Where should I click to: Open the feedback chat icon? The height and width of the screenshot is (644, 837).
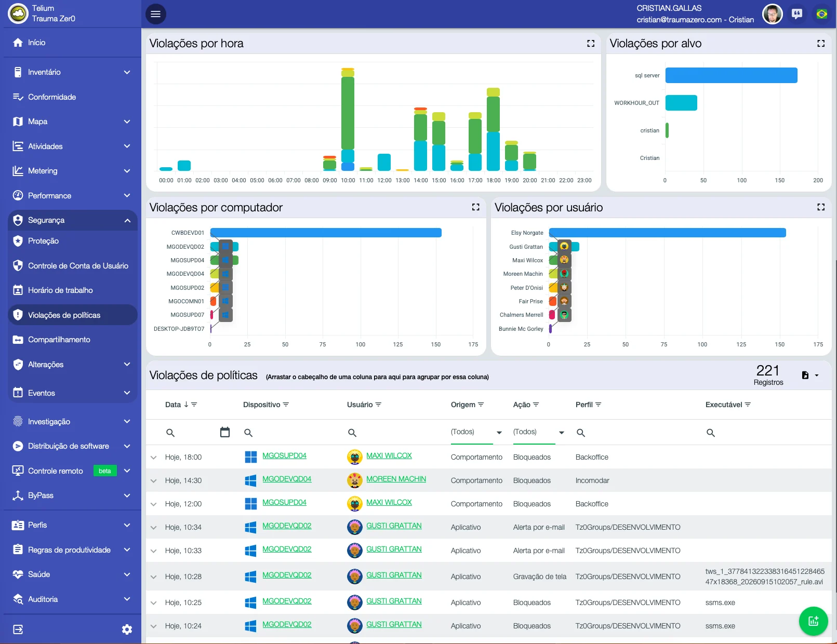[x=797, y=14]
